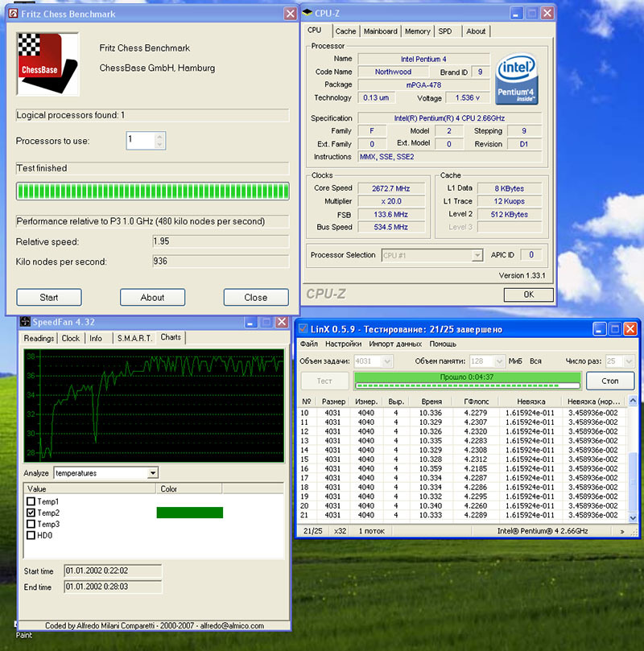This screenshot has height=651, width=644.
Task: Click the LinX results scrollbar up arrow
Action: pyautogui.click(x=633, y=401)
